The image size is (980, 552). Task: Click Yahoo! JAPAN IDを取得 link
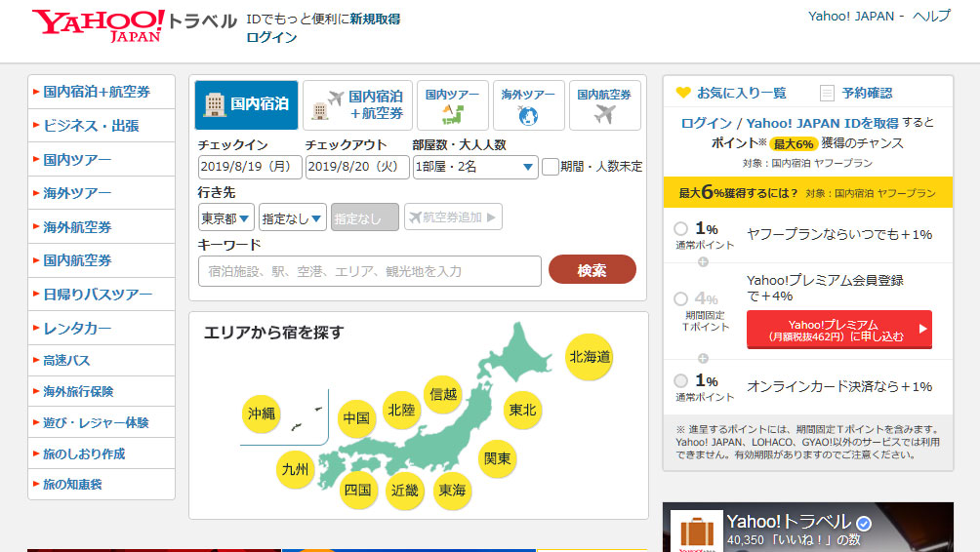[x=823, y=123]
